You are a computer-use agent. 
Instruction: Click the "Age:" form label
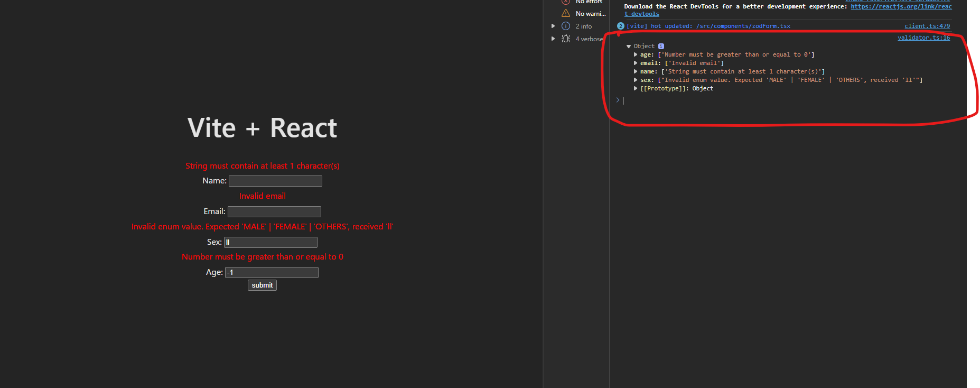[214, 272]
